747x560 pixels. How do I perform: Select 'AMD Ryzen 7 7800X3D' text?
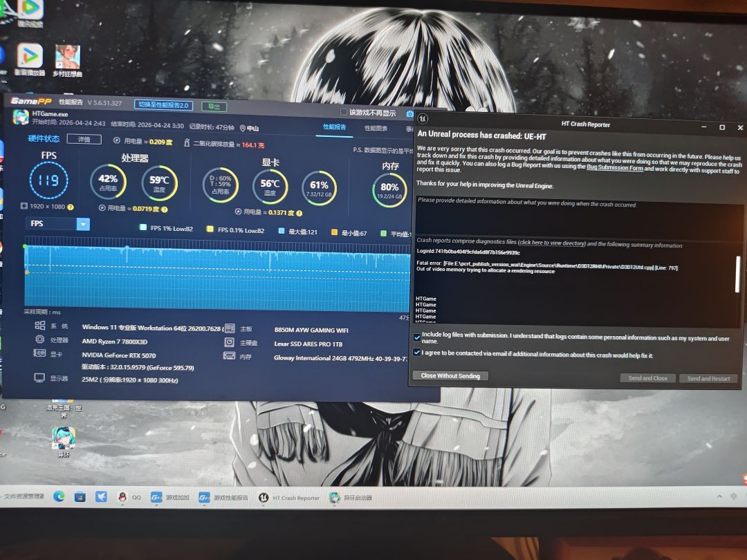[114, 342]
